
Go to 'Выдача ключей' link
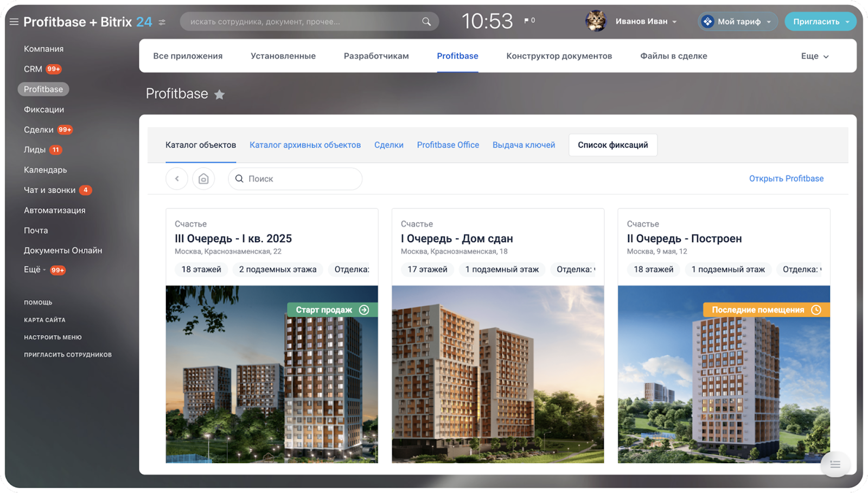coord(524,145)
